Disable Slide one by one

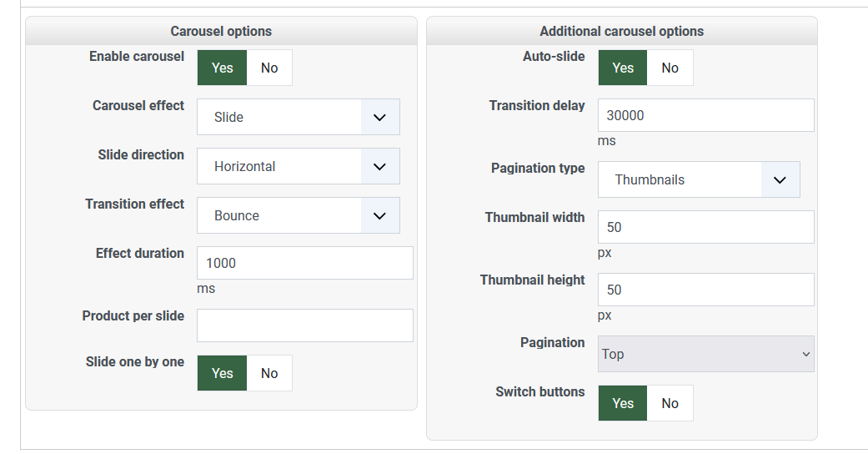click(x=269, y=373)
